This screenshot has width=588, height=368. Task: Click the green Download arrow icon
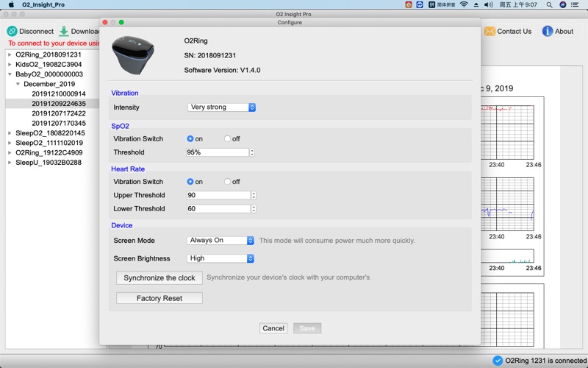[64, 31]
